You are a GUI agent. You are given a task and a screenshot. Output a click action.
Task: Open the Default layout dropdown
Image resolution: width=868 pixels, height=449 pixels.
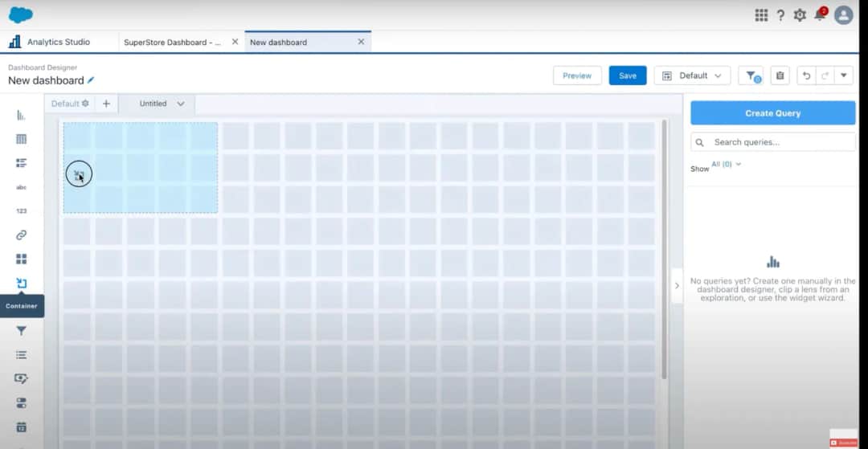[692, 76]
